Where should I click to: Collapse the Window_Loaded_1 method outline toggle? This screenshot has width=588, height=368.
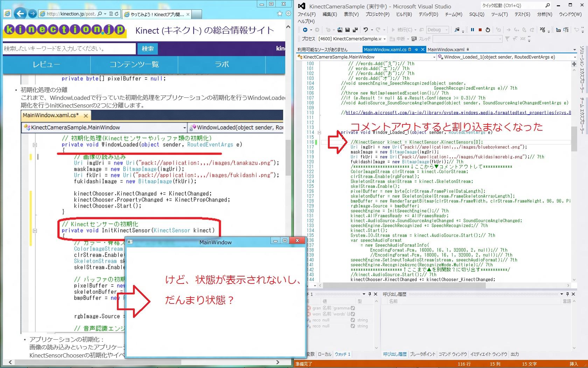click(x=319, y=132)
